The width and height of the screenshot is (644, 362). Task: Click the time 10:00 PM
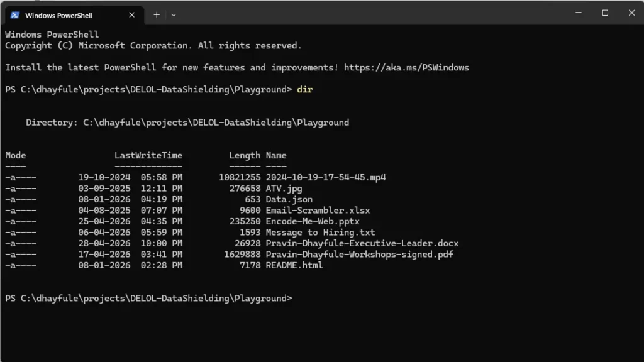162,243
